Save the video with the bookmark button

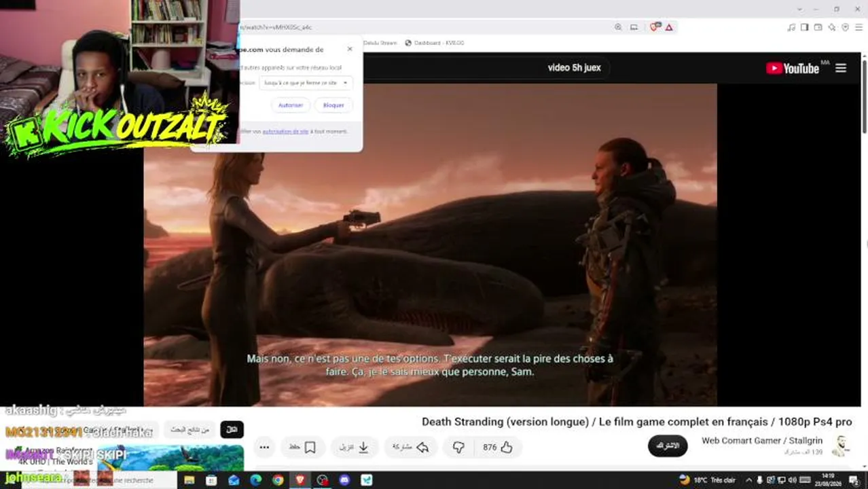302,447
